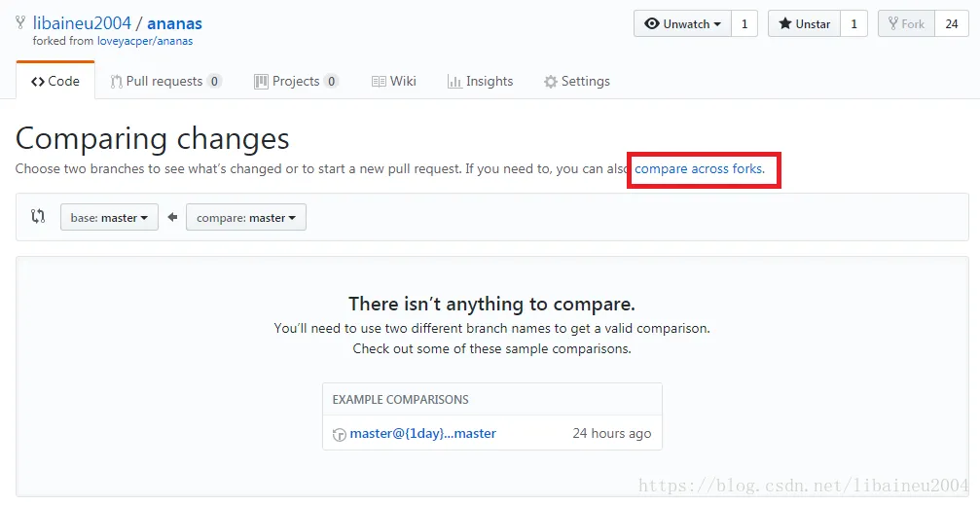Open the ananas repository link
Screen dimensions: 980x505
pyautogui.click(x=174, y=23)
